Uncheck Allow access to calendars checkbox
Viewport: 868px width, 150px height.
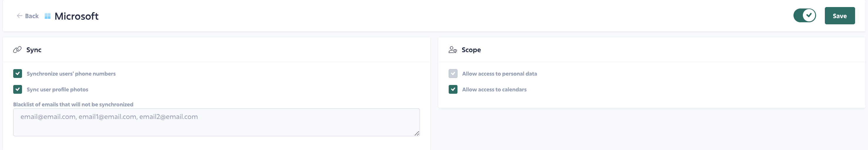tap(453, 89)
